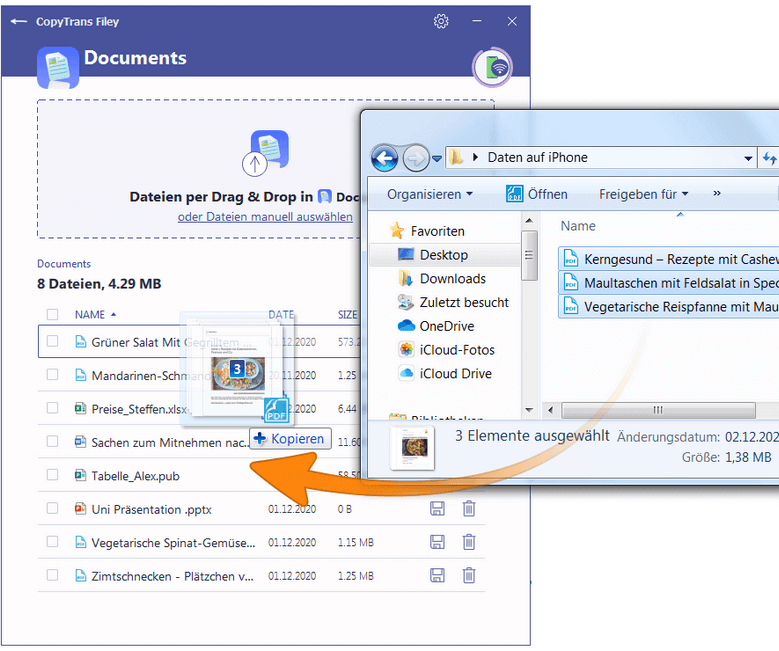Click horizontal scrollbar in Explorer file list
This screenshot has width=779, height=651.
pyautogui.click(x=658, y=410)
